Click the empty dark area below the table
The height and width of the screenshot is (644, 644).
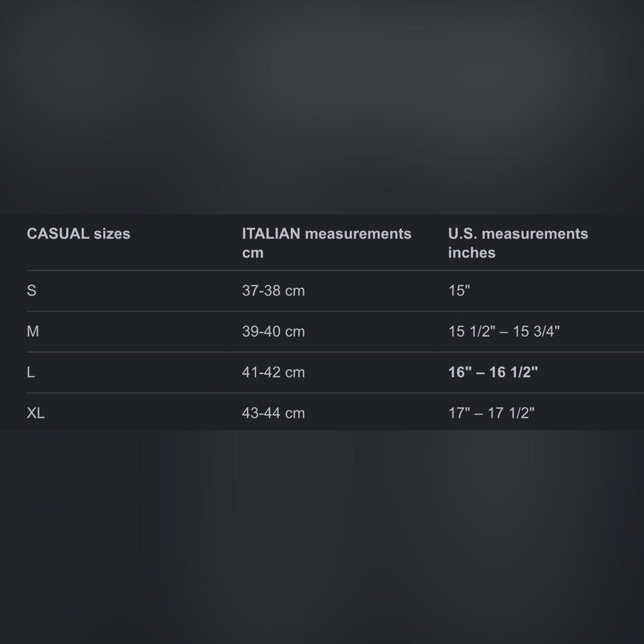pos(322,535)
